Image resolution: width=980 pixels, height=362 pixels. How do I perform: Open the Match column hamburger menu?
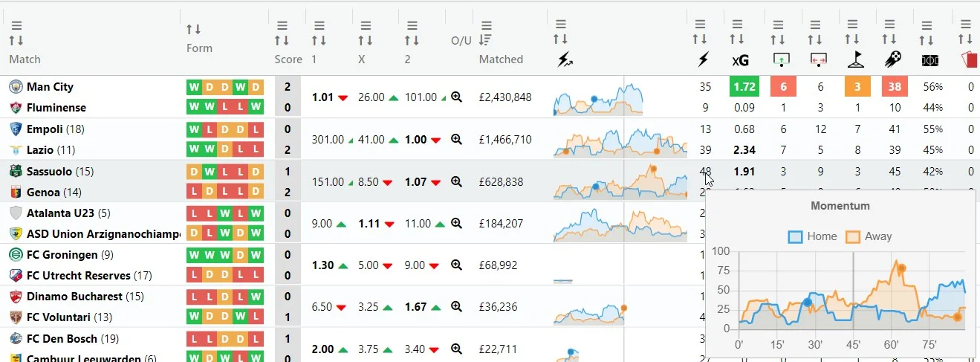[x=16, y=25]
